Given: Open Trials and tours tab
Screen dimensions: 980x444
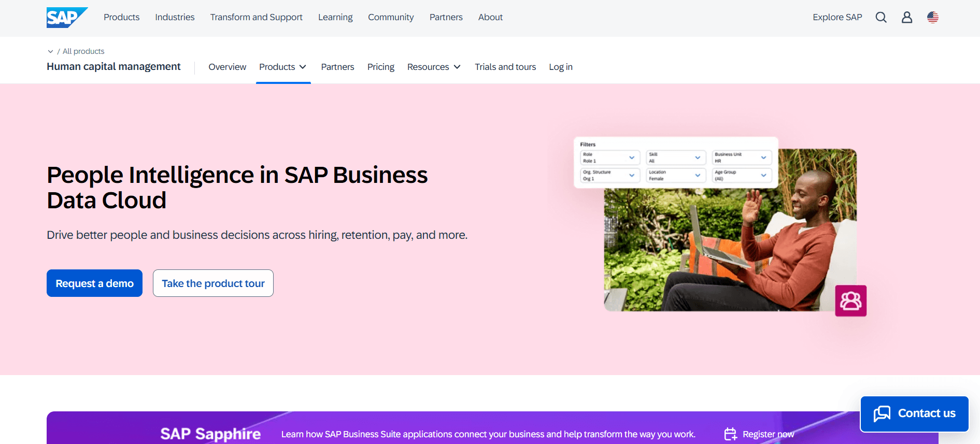Looking at the screenshot, I should (x=505, y=67).
